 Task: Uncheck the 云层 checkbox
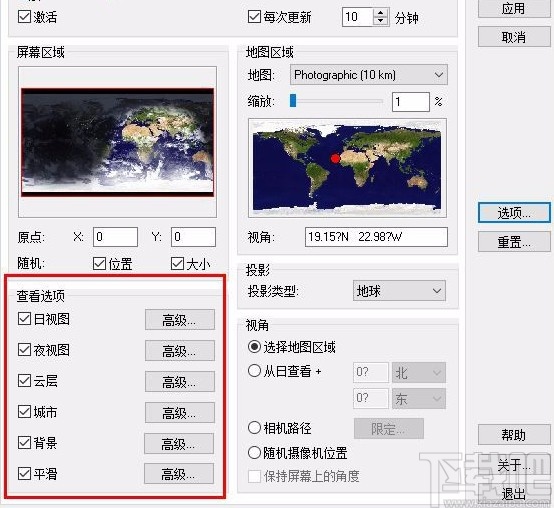24,381
